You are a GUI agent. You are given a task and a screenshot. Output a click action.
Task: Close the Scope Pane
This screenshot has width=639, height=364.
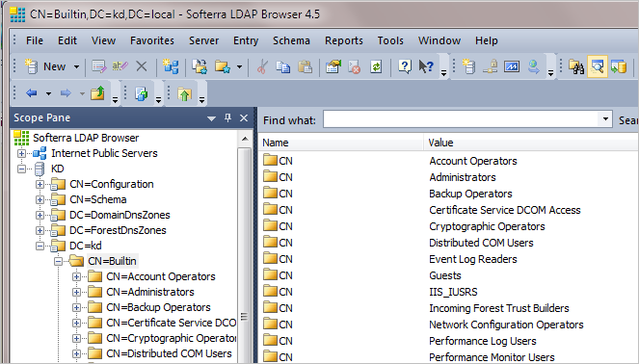click(x=244, y=118)
